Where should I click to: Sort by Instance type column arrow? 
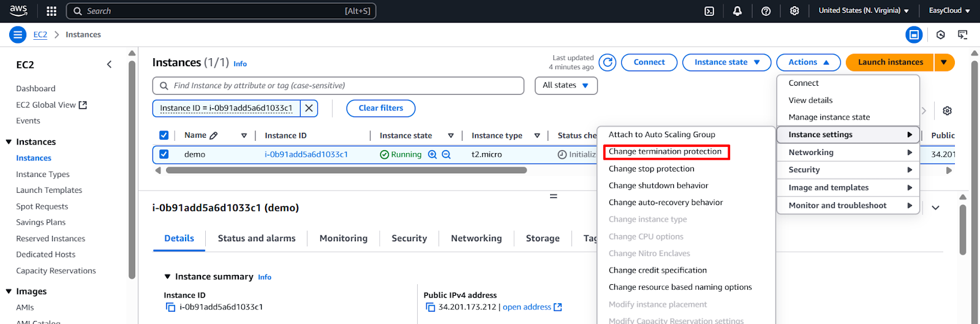(537, 136)
